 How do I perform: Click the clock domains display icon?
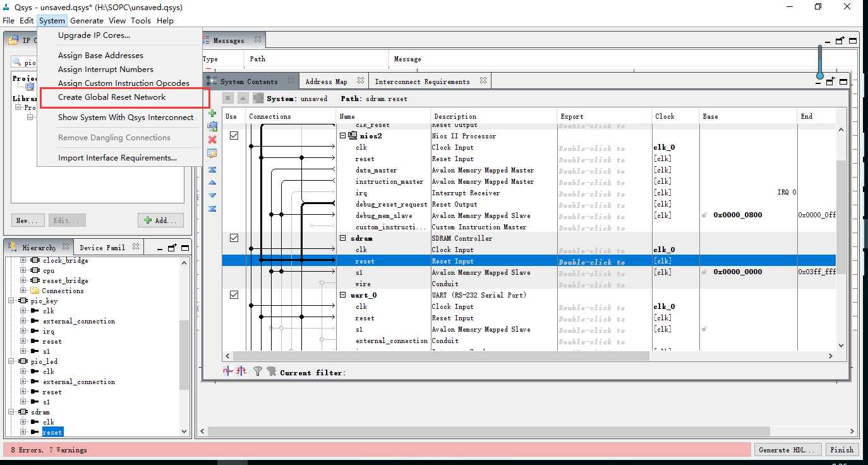[x=227, y=371]
